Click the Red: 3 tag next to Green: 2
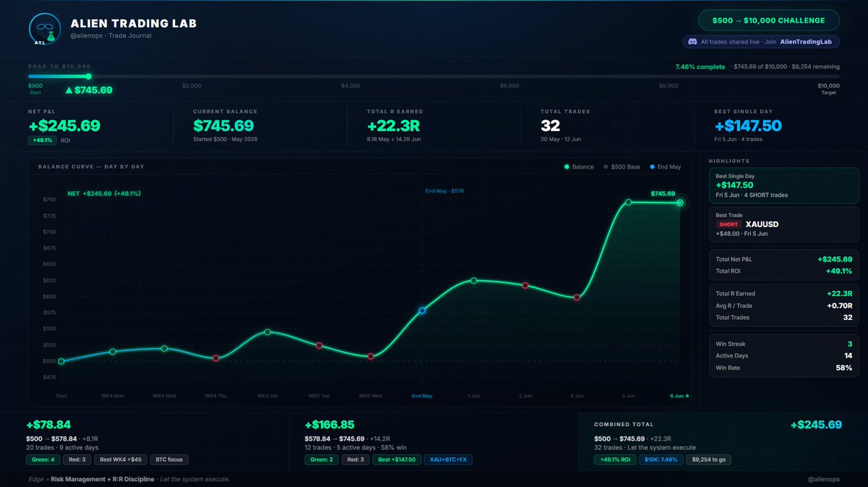Viewport: 868px width, 487px height. click(x=357, y=460)
